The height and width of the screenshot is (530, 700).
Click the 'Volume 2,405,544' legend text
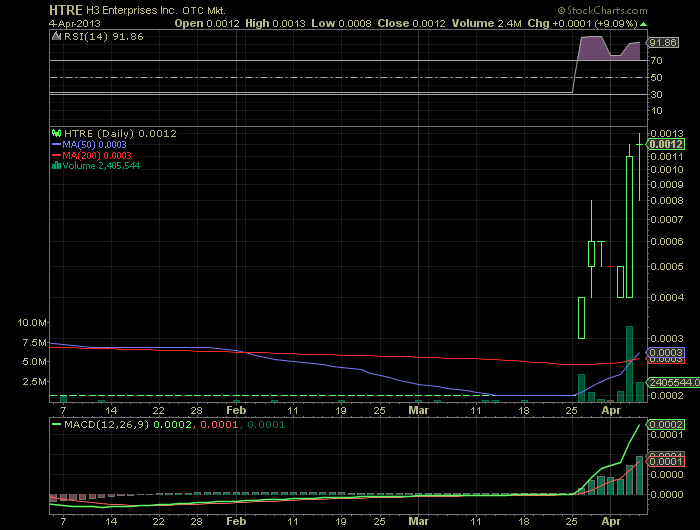point(101,166)
